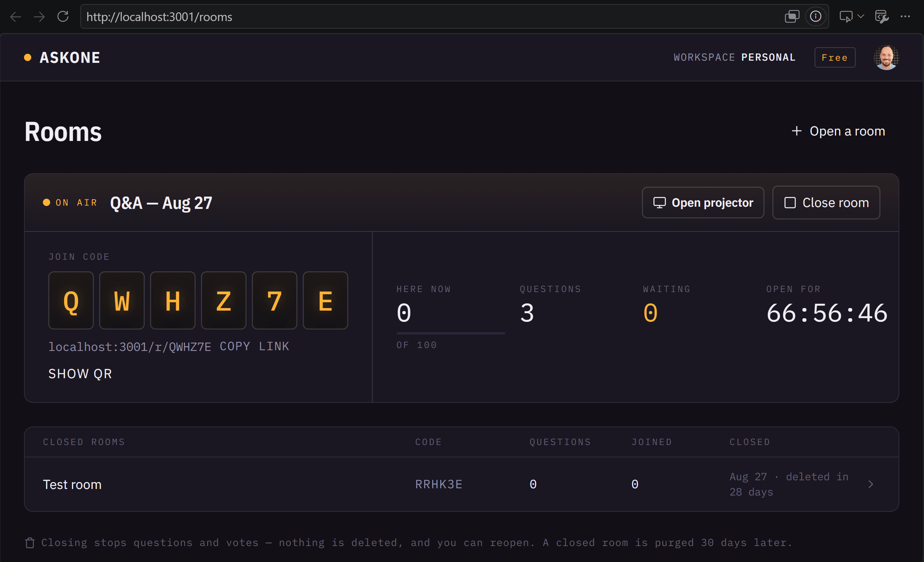Viewport: 924px width, 562px height.
Task: Switch workspace via WORKSPACE PERSONAL
Action: (x=734, y=57)
